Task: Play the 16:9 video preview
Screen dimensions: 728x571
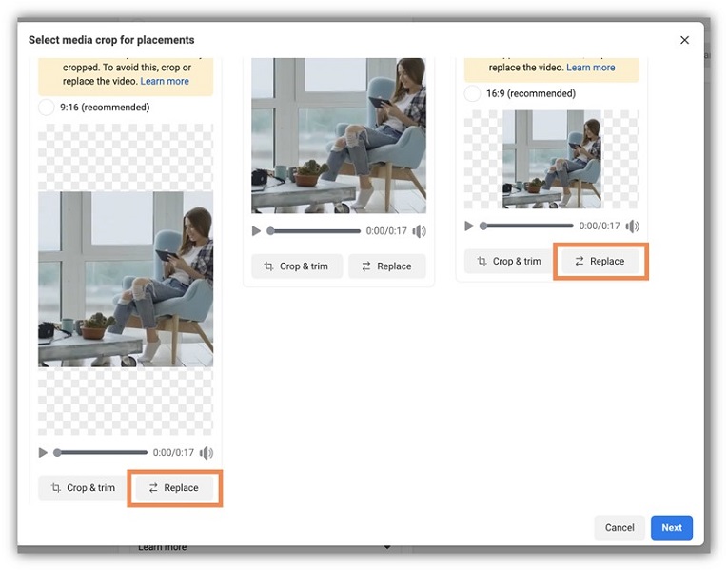Action: coord(469,226)
